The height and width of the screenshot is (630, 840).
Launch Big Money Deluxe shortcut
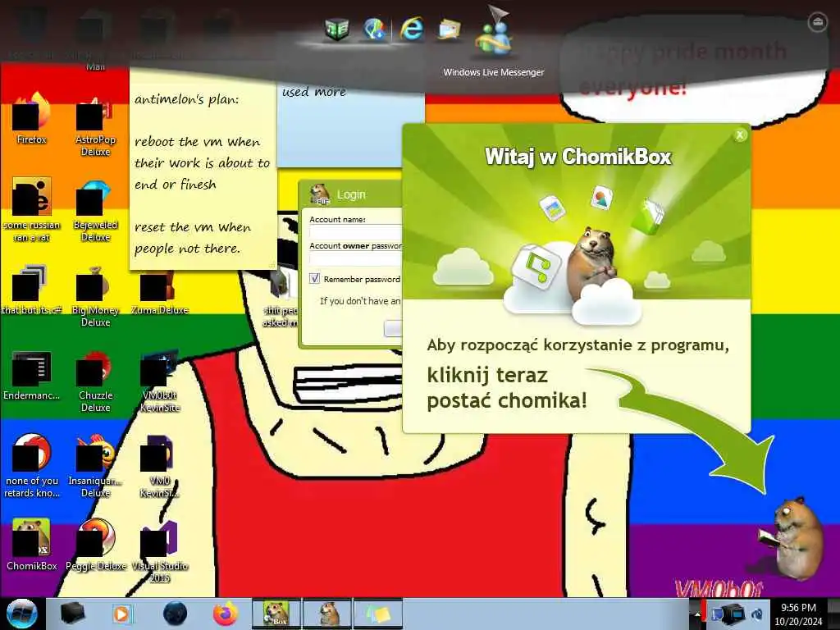(x=95, y=295)
